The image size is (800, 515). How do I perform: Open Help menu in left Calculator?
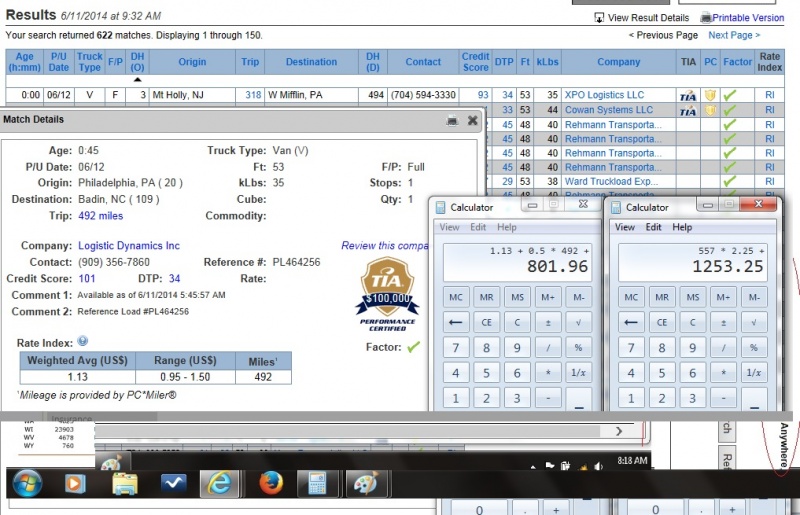pos(507,227)
